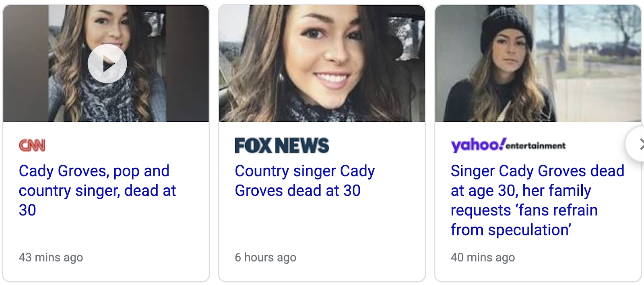
Task: Click empty area right of "43 mins ago"
Action: (x=145, y=257)
